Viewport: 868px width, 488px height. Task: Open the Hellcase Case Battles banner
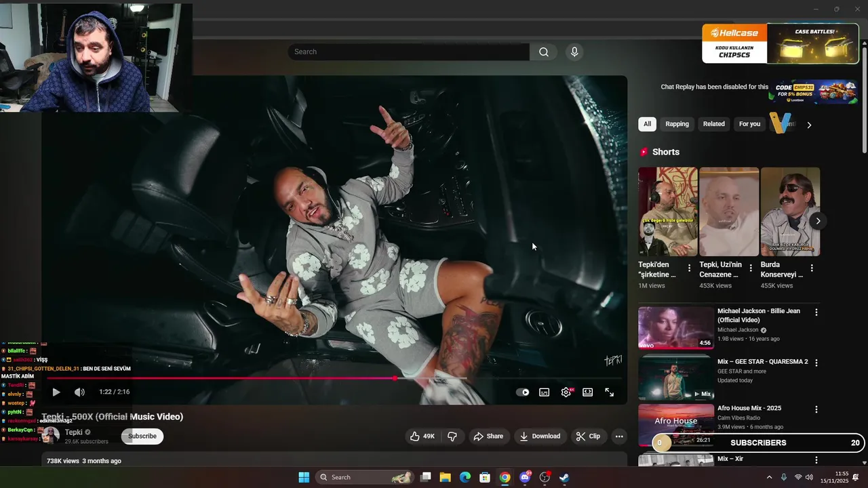click(x=781, y=43)
